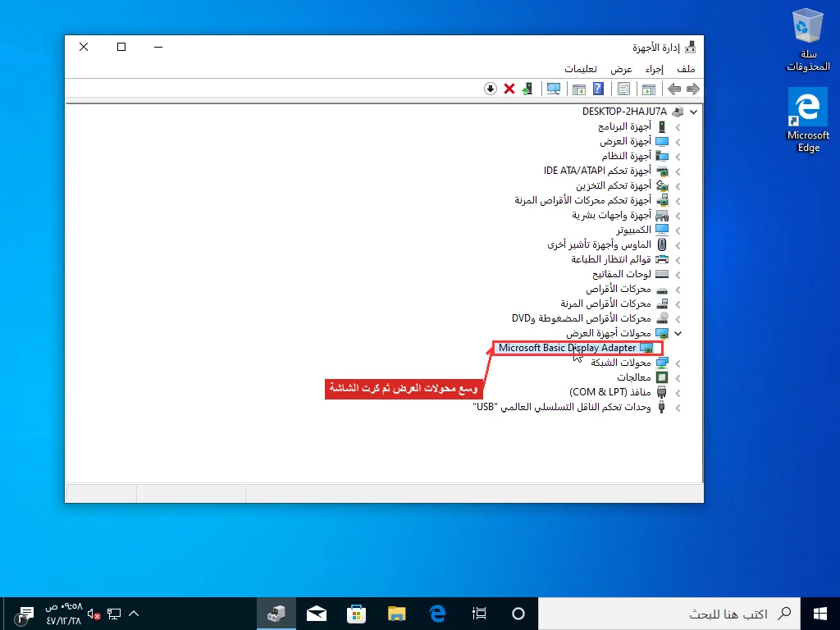Open the Windows Start button

(820, 614)
